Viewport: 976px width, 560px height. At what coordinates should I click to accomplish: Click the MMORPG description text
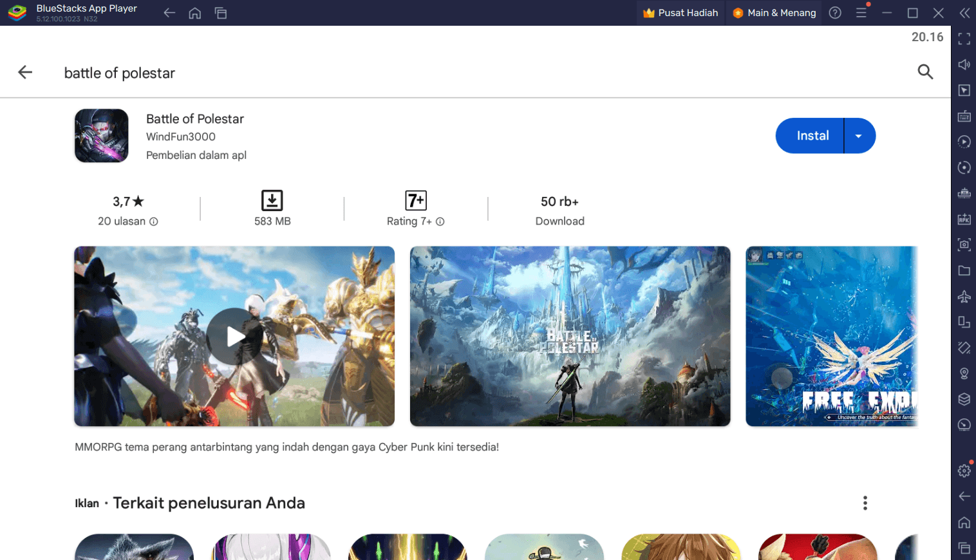(287, 447)
